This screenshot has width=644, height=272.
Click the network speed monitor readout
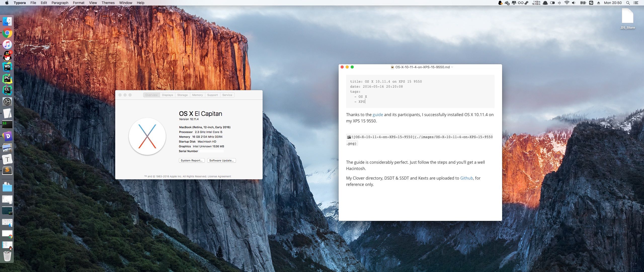[x=536, y=3]
